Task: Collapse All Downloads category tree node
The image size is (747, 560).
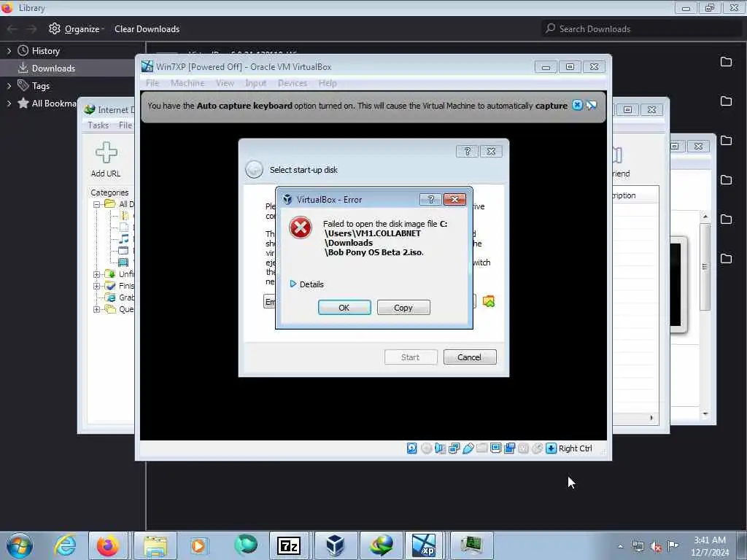Action: click(97, 204)
